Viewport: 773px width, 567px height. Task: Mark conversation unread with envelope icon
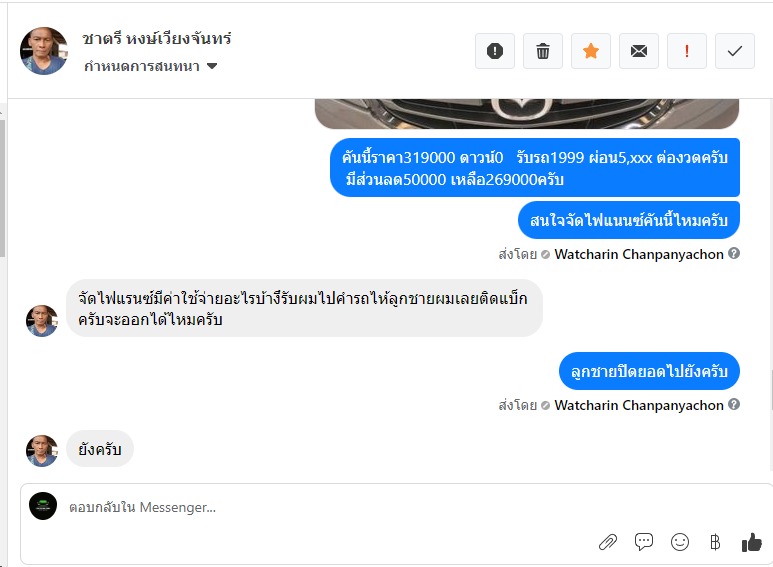click(639, 51)
